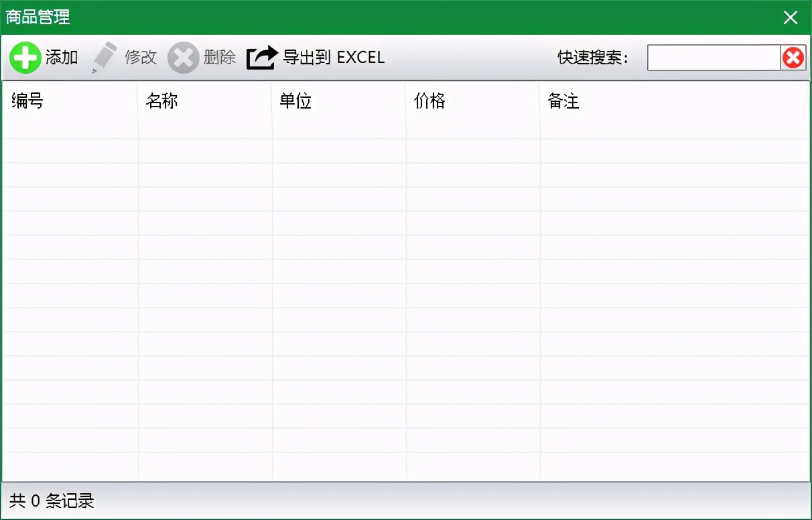This screenshot has height=520, width=812.
Task: Click the 修改 text label
Action: point(141,58)
